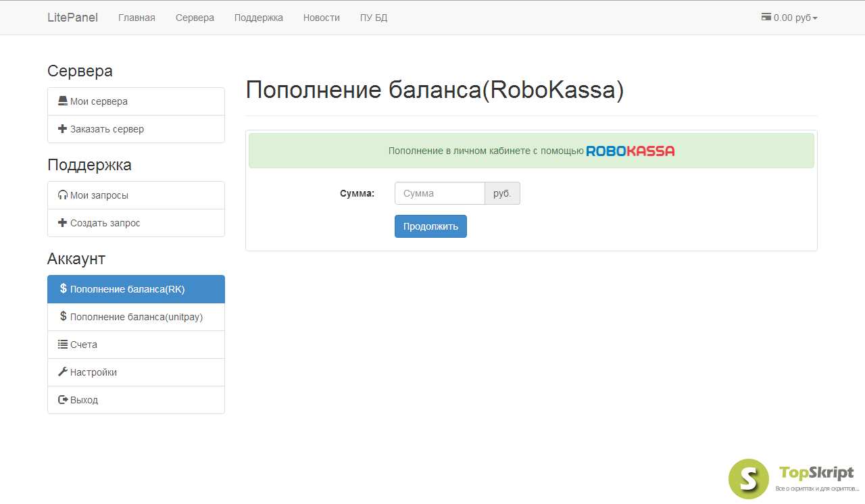Viewport: 865px width, 504px height.
Task: Open the Мои сервера sidebar entry
Action: pyautogui.click(x=136, y=101)
